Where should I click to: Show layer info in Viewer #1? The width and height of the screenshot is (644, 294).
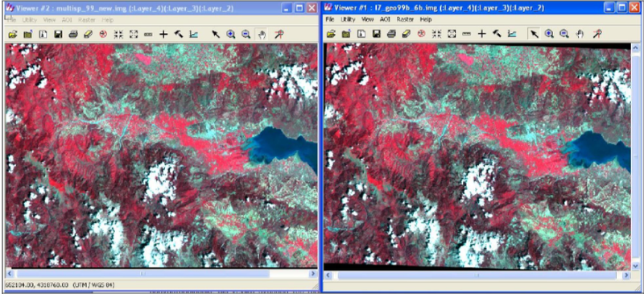[361, 35]
